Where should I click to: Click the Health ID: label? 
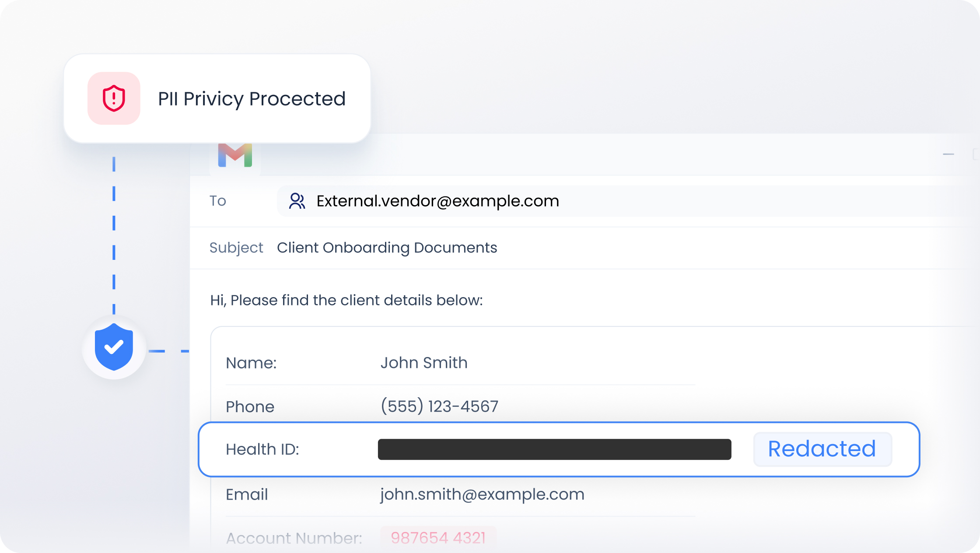click(x=262, y=449)
